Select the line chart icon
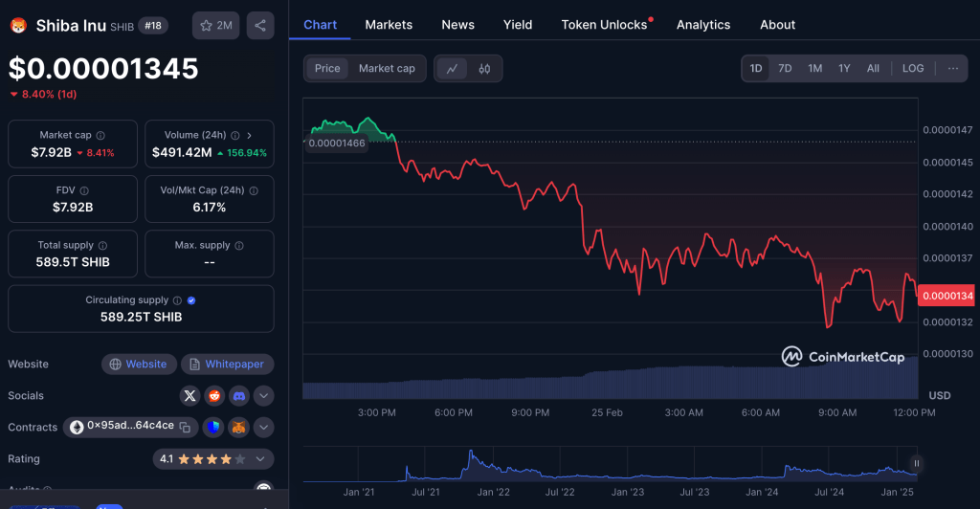The width and height of the screenshot is (980, 509). [x=452, y=69]
